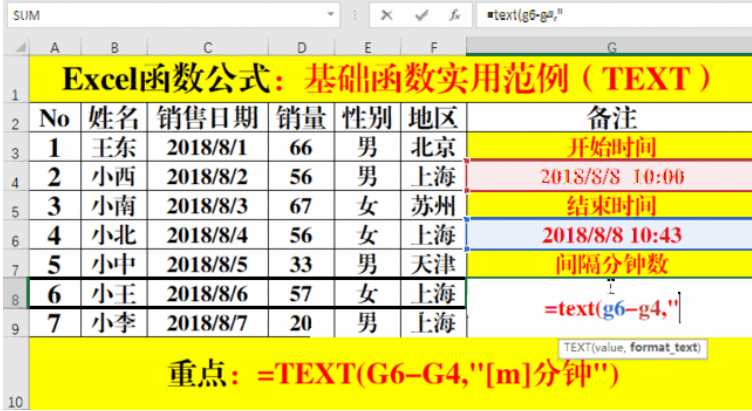752x411 pixels.
Task: Select column A header
Action: pos(55,47)
